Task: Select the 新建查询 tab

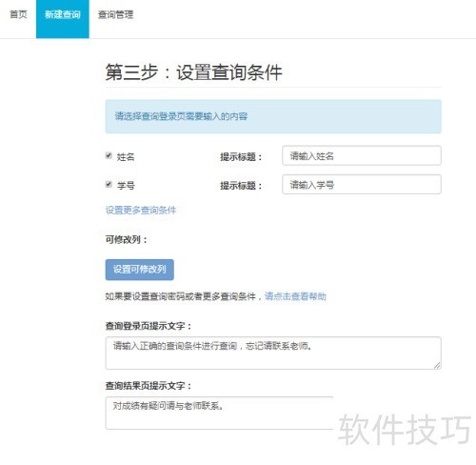Action: (x=63, y=19)
